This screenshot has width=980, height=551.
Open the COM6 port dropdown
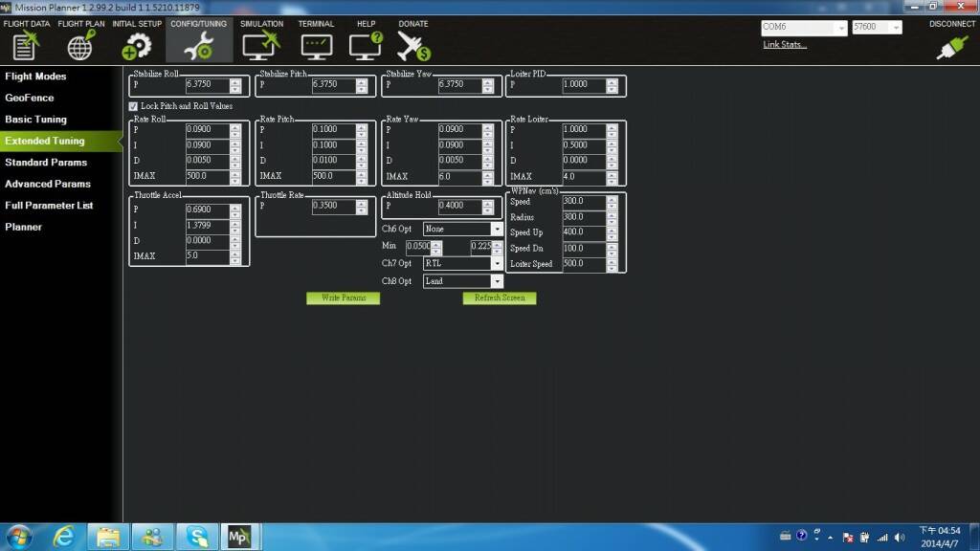pos(841,28)
